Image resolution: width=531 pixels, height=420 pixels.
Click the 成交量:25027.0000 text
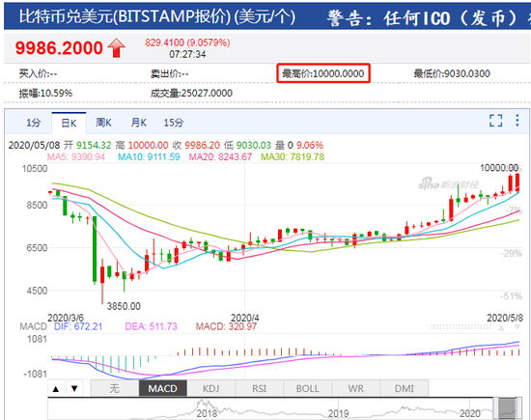[x=191, y=93]
